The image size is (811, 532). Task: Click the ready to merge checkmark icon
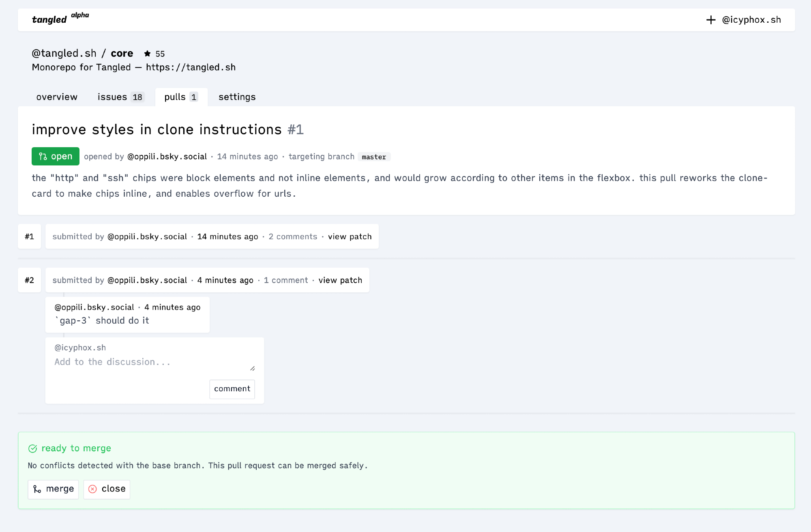(x=33, y=448)
